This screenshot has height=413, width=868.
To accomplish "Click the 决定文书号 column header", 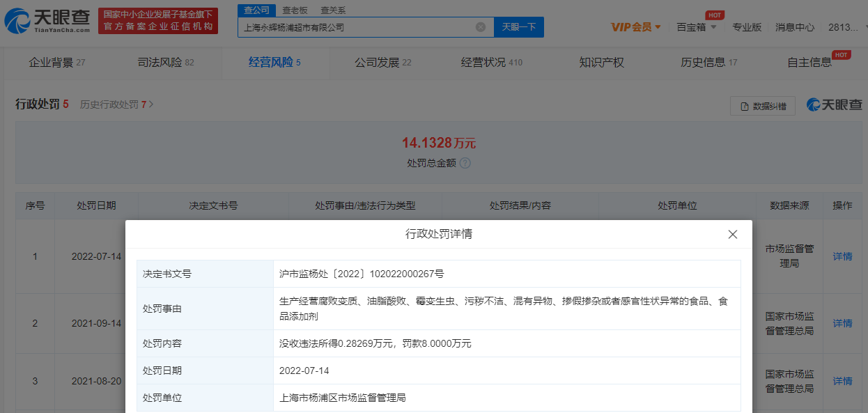I will click(x=213, y=205).
